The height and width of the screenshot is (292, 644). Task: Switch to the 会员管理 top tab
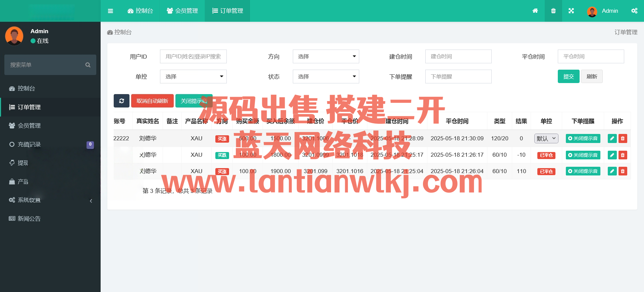click(182, 11)
